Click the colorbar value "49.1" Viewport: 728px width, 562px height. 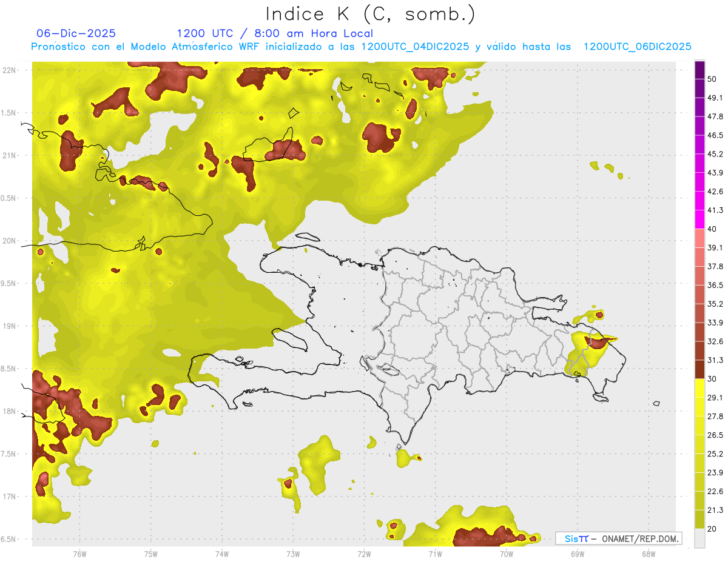point(715,98)
